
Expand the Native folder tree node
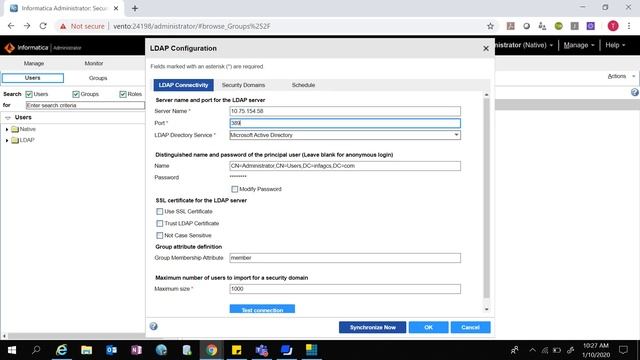click(7, 129)
